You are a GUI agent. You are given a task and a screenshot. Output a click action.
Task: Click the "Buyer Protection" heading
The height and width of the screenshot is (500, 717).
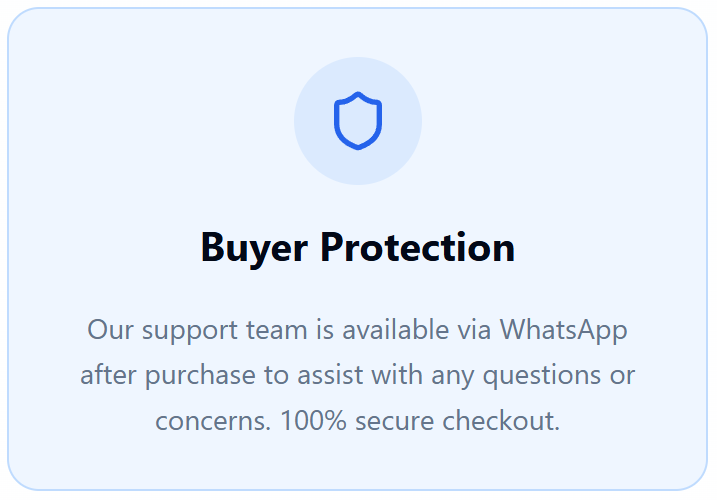click(x=358, y=247)
